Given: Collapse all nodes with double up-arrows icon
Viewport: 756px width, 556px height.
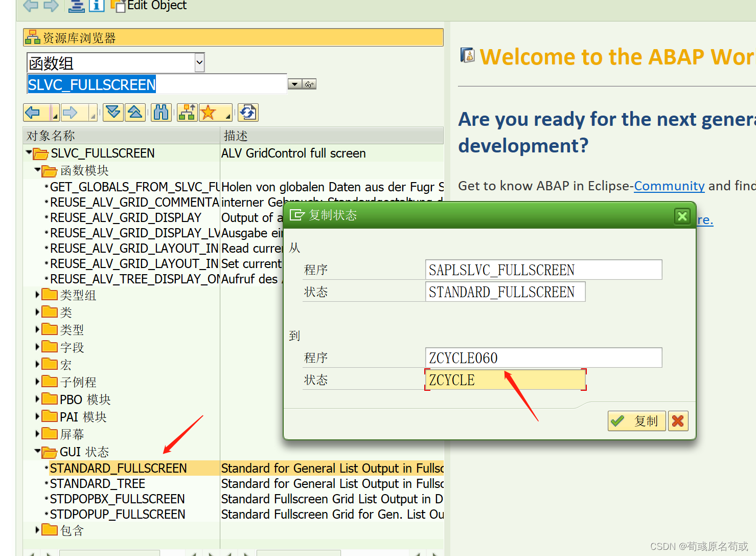Looking at the screenshot, I should (x=135, y=112).
